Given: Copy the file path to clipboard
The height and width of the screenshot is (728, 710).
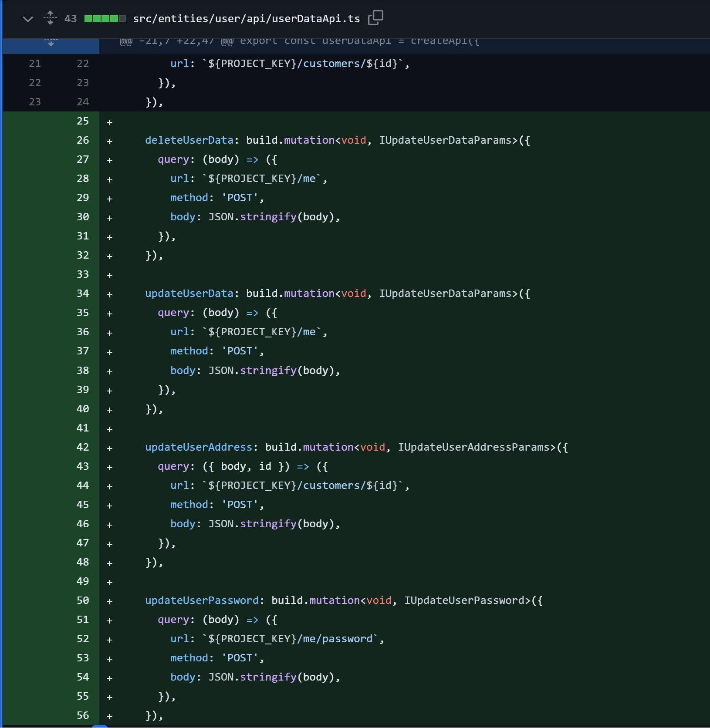Looking at the screenshot, I should (375, 18).
